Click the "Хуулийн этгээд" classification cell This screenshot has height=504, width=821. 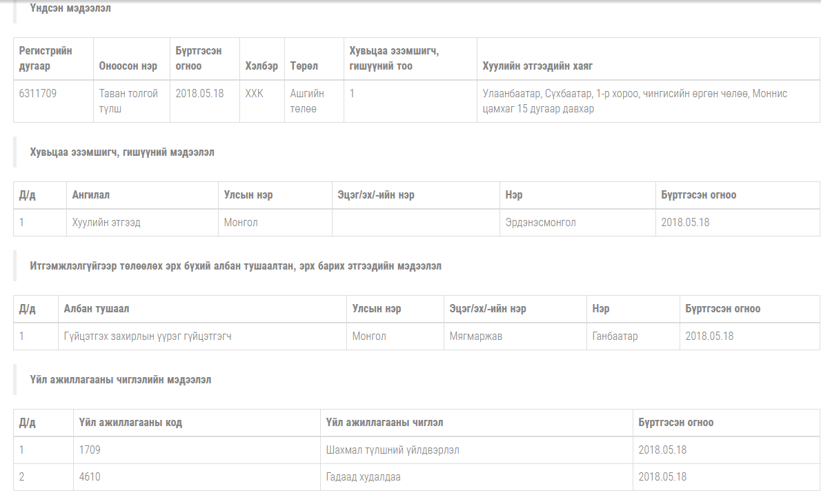pos(106,223)
